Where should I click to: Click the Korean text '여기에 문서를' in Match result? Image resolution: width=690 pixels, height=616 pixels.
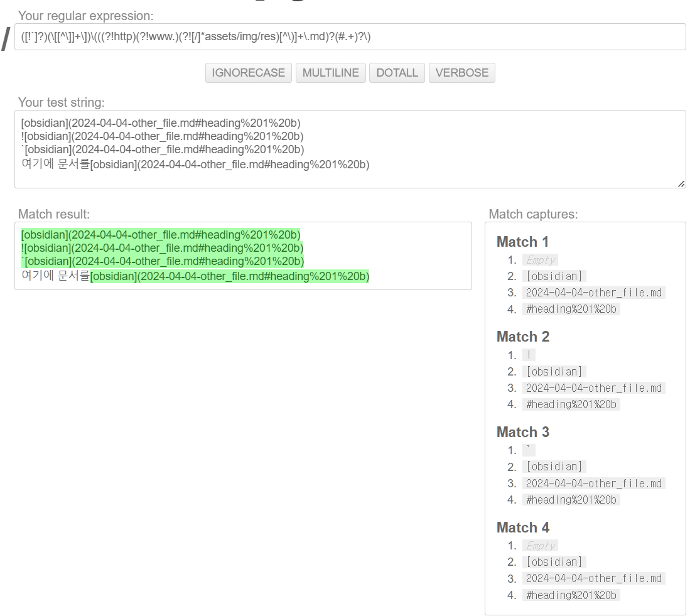(x=55, y=276)
